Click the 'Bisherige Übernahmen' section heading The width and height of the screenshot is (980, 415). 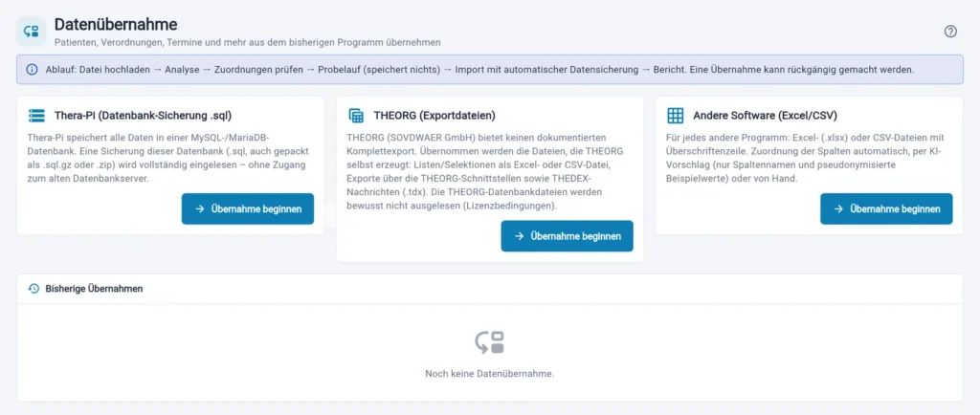(95, 289)
